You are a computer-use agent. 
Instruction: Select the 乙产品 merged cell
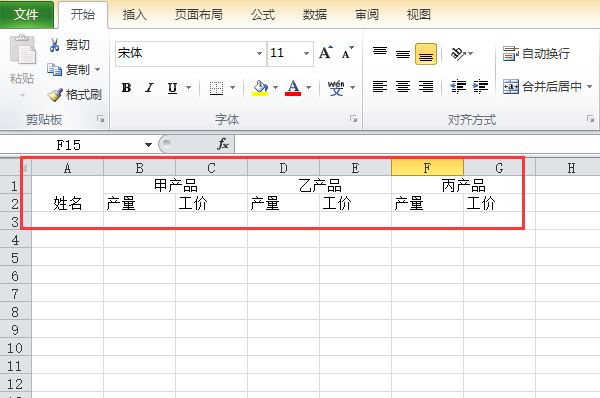319,185
